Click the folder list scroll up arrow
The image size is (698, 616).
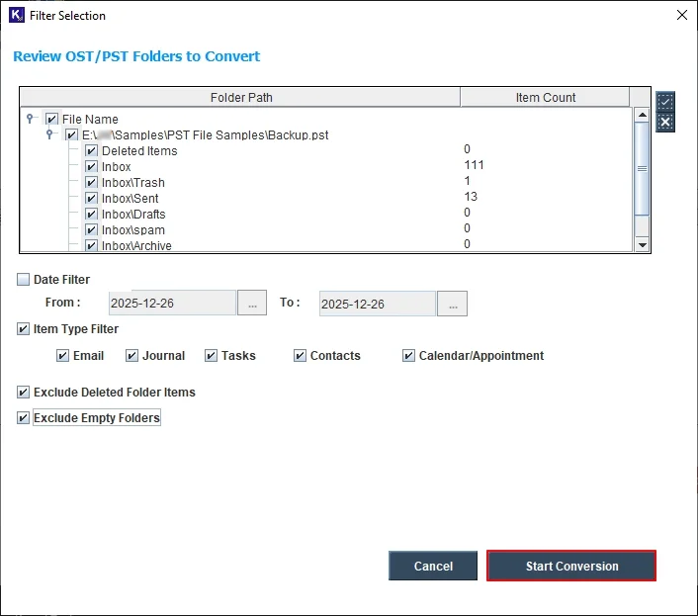[642, 115]
